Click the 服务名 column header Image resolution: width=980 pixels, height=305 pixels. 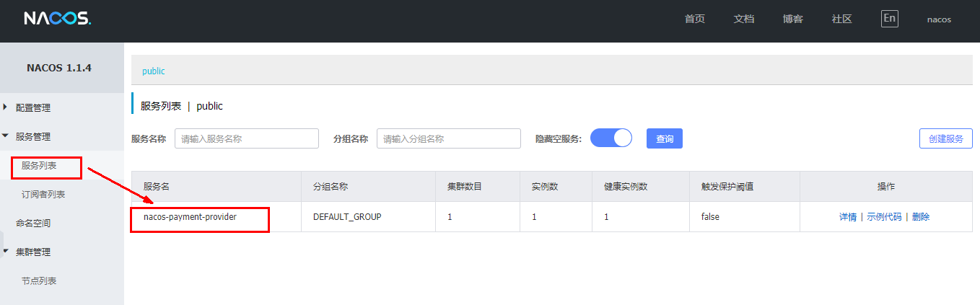pos(216,186)
